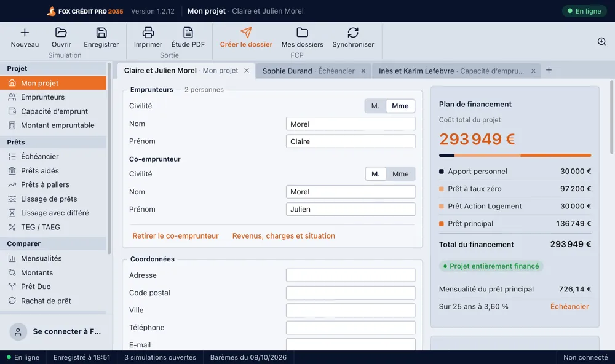Click the Synchroniser refresh icon
This screenshot has height=364, width=615.
(x=353, y=33)
